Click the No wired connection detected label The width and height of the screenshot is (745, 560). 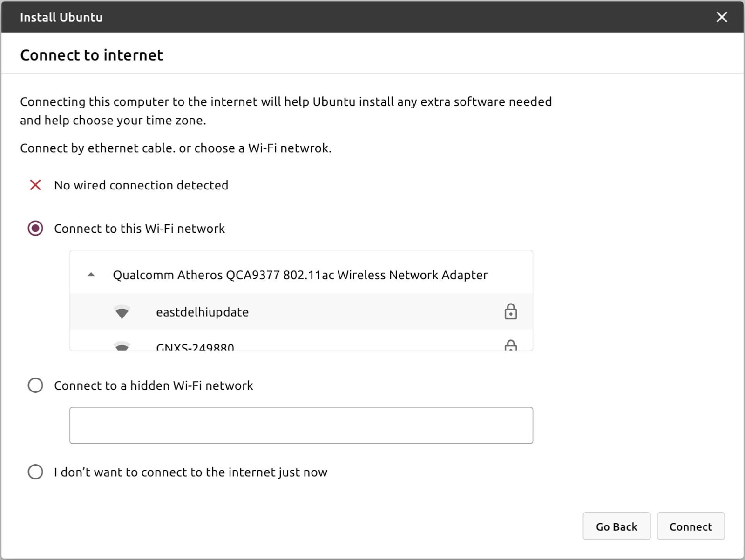[141, 185]
